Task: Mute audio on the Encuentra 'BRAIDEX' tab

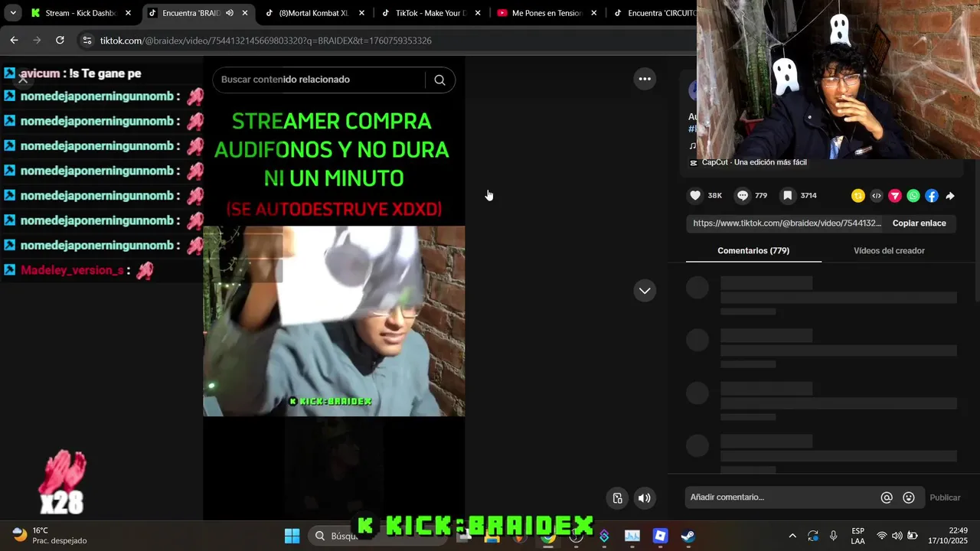Action: pos(229,13)
